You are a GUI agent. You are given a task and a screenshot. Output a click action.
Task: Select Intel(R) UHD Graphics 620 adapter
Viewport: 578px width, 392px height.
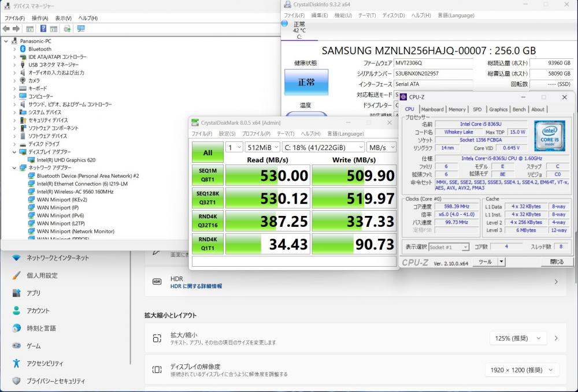pyautogui.click(x=66, y=160)
